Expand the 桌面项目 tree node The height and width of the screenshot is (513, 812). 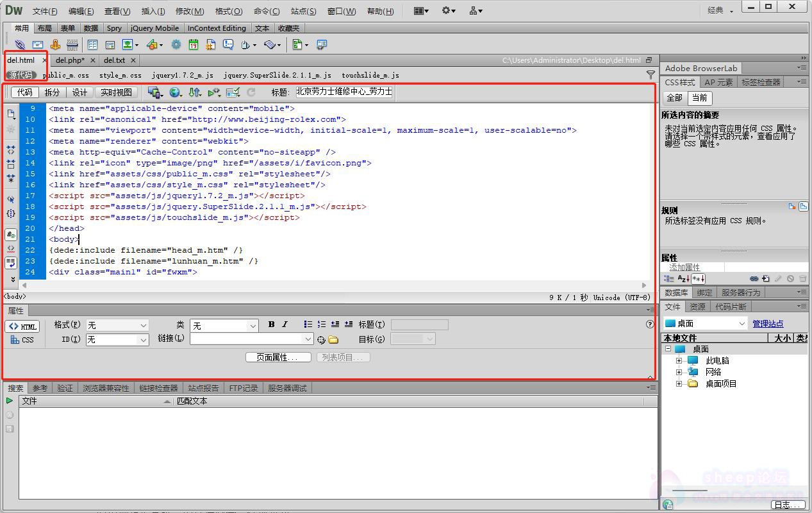[x=679, y=383]
